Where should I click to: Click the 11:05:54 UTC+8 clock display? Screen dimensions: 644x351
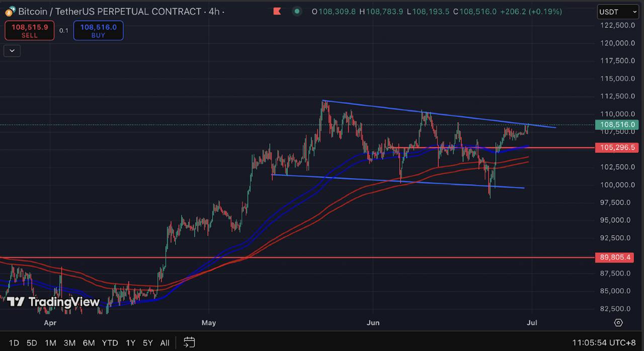(x=604, y=342)
